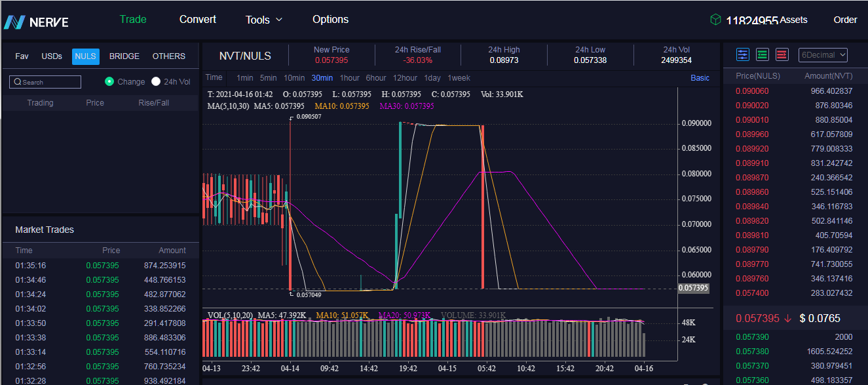The width and height of the screenshot is (868, 385).
Task: Click the NERVE logo icon
Action: [x=14, y=22]
